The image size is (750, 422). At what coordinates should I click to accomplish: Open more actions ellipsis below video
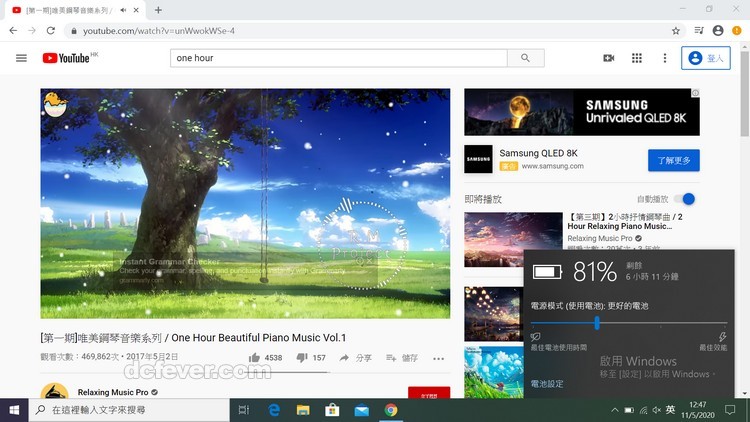tap(439, 358)
